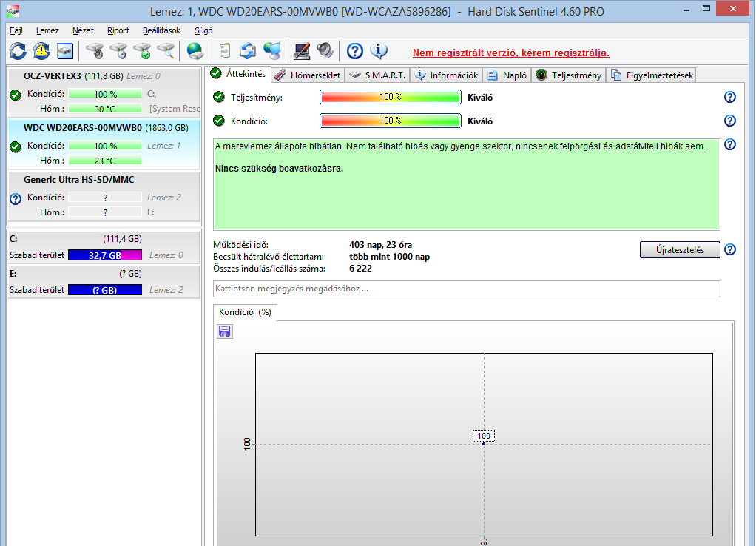Click the notepad report toolbar icon

click(x=224, y=50)
